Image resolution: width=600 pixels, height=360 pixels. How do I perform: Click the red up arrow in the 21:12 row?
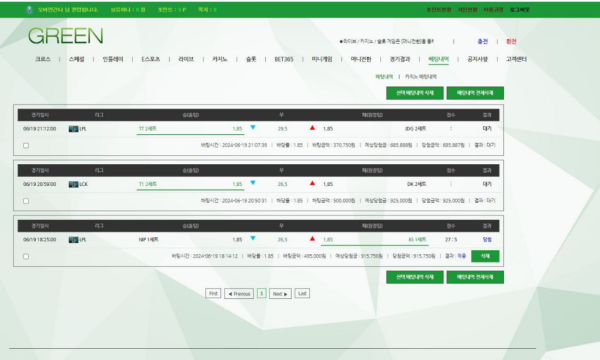[x=312, y=127]
